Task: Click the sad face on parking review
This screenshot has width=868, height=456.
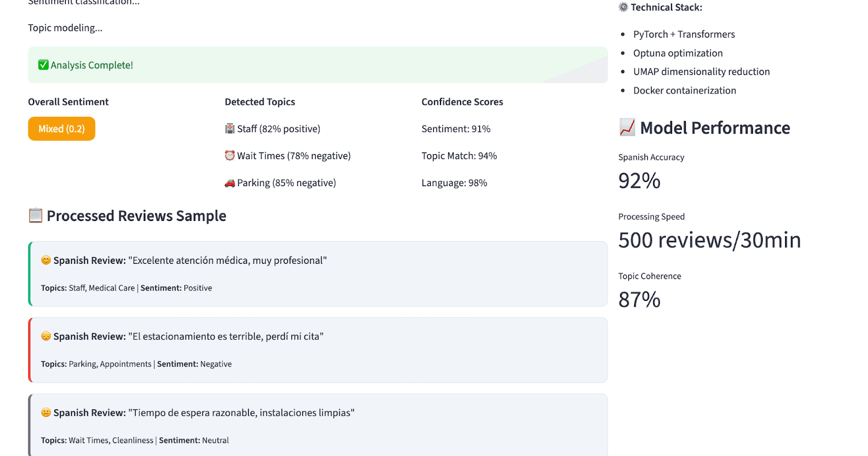Action: (46, 337)
